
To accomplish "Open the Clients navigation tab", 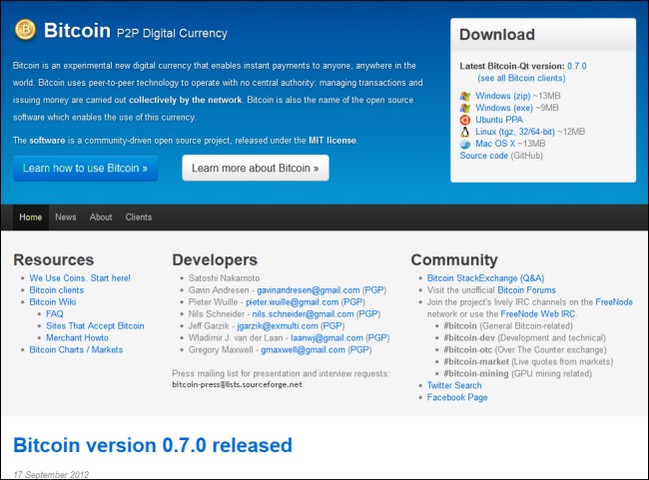I will pyautogui.click(x=139, y=217).
